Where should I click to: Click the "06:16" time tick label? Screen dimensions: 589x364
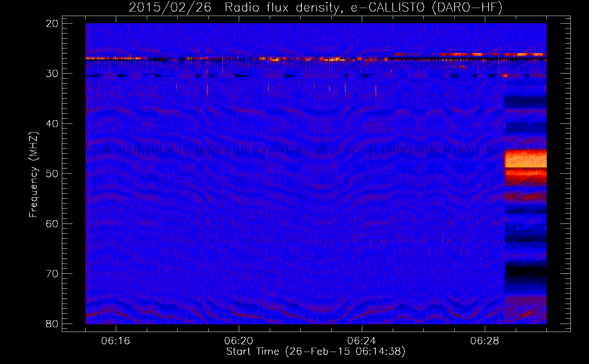point(116,341)
